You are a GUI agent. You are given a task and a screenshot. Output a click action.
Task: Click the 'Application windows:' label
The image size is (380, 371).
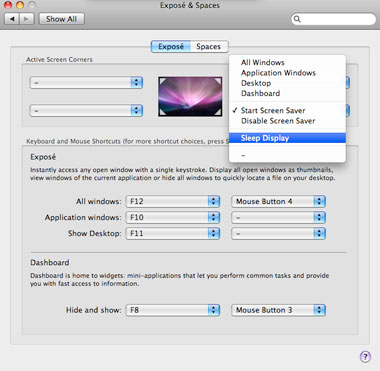click(x=83, y=217)
